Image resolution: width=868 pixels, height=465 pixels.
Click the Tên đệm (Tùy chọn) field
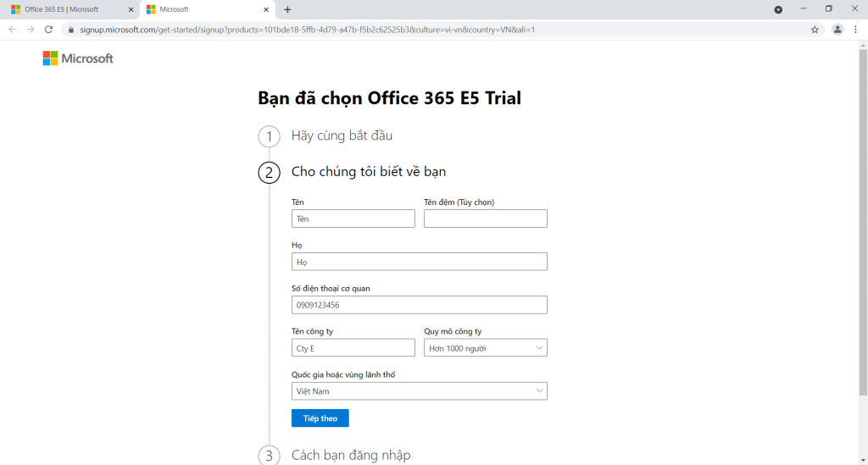[486, 219]
